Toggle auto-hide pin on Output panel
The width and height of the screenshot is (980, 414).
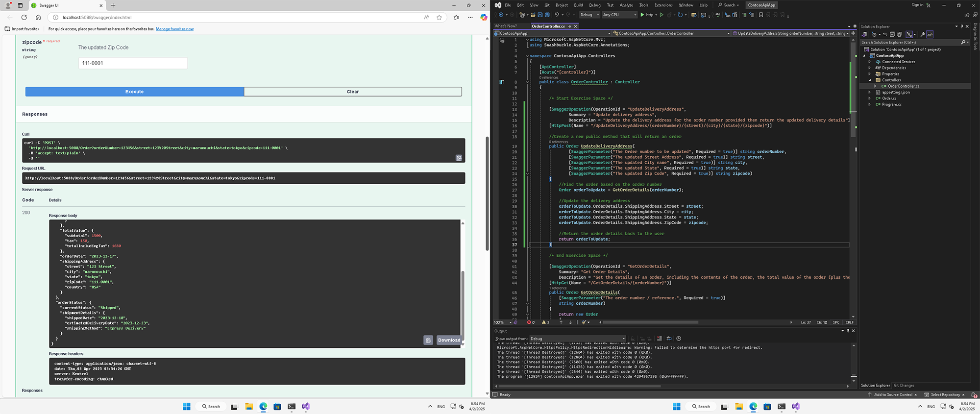[848, 331]
